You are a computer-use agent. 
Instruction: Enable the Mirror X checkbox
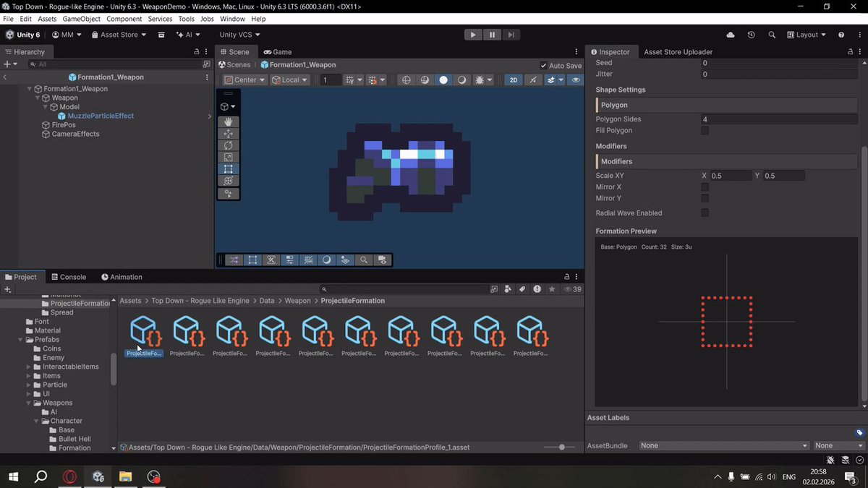tap(705, 187)
